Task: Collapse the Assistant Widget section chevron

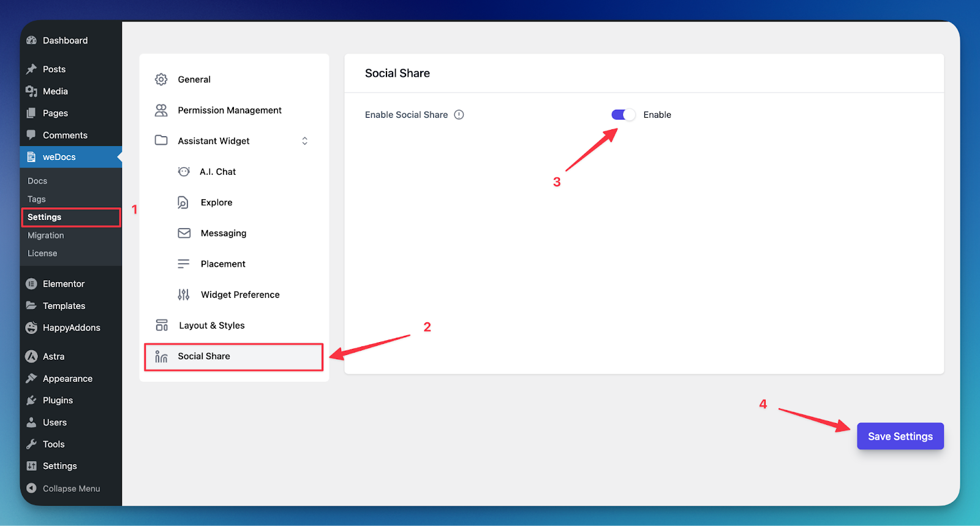Action: point(304,141)
